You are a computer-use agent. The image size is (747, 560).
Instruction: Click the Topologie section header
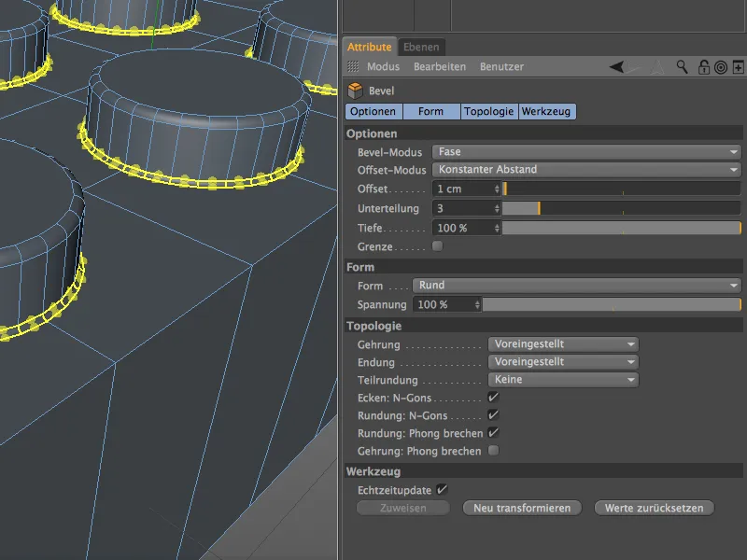coord(543,326)
